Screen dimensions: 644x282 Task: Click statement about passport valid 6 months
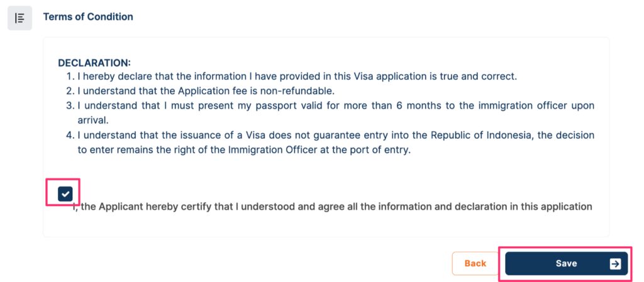tap(336, 112)
